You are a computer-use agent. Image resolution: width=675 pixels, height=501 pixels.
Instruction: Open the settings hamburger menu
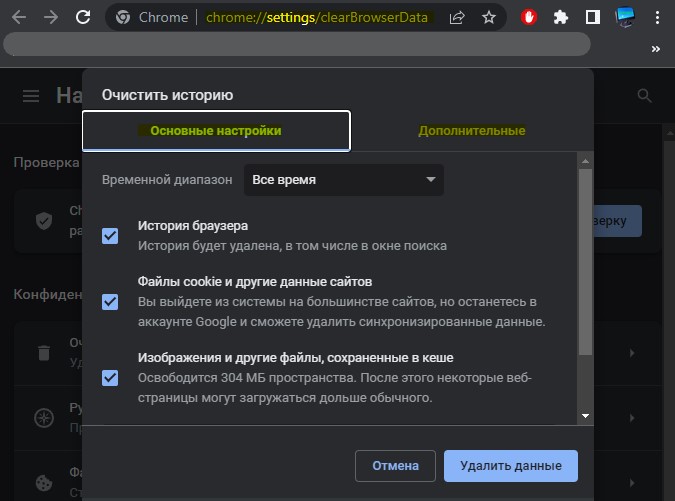click(31, 96)
